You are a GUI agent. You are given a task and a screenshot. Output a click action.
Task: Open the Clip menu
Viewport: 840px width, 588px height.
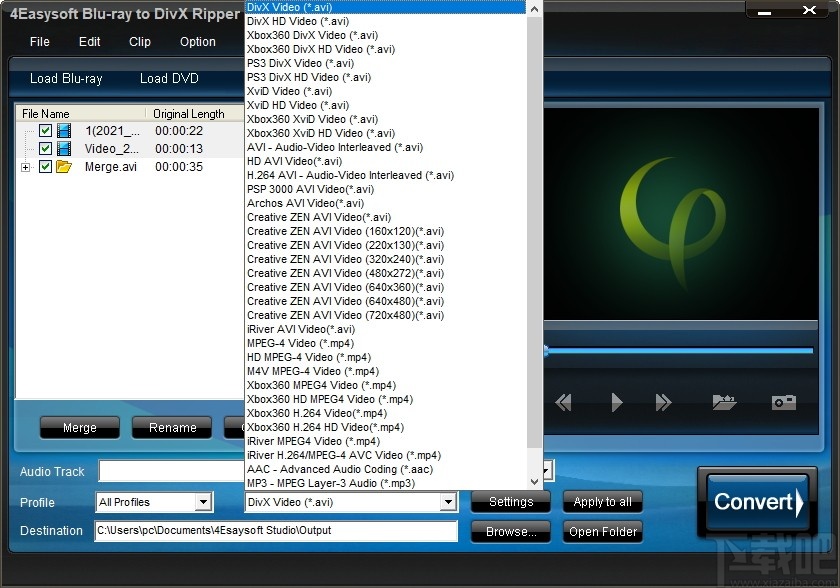click(x=139, y=42)
